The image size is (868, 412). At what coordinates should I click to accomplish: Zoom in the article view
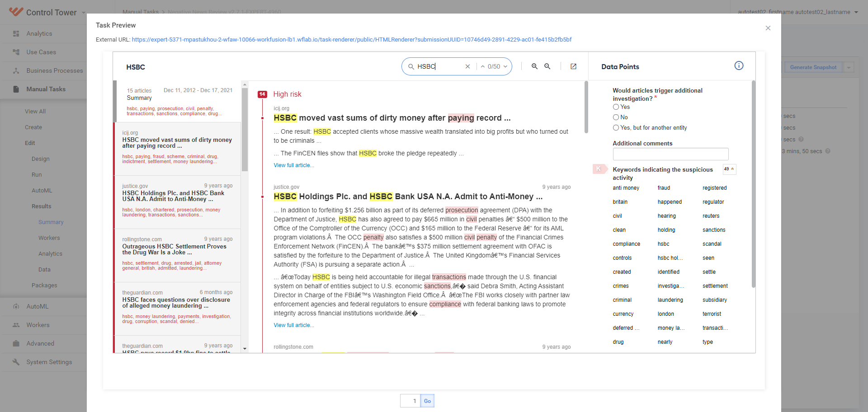tap(534, 66)
